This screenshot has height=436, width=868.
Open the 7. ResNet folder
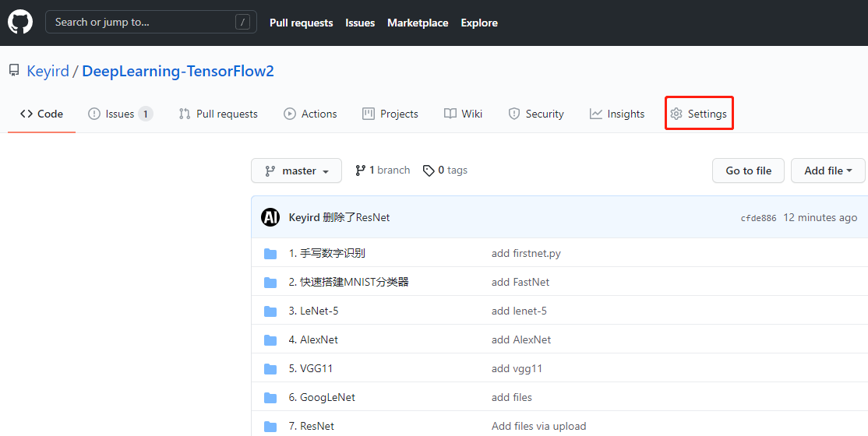[311, 426]
